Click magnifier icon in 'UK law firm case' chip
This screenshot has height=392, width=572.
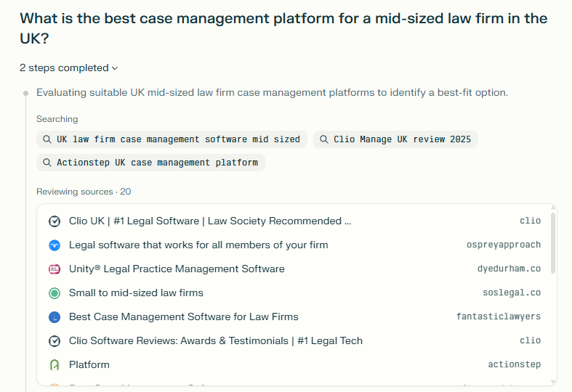click(x=47, y=139)
